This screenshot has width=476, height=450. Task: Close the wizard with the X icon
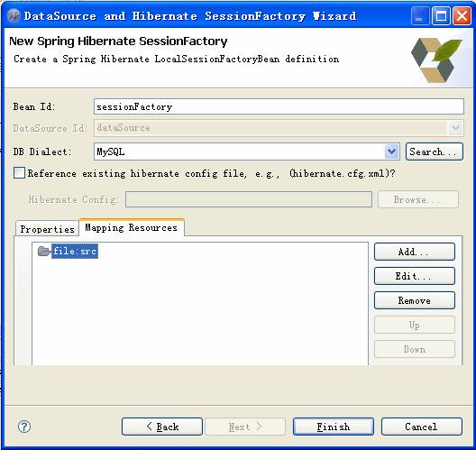click(x=462, y=16)
